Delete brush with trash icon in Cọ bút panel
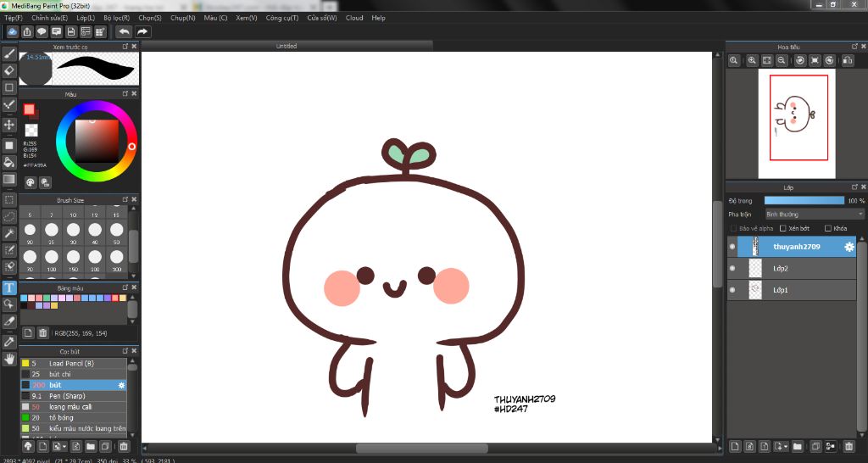Image resolution: width=868 pixels, height=463 pixels. click(x=124, y=446)
